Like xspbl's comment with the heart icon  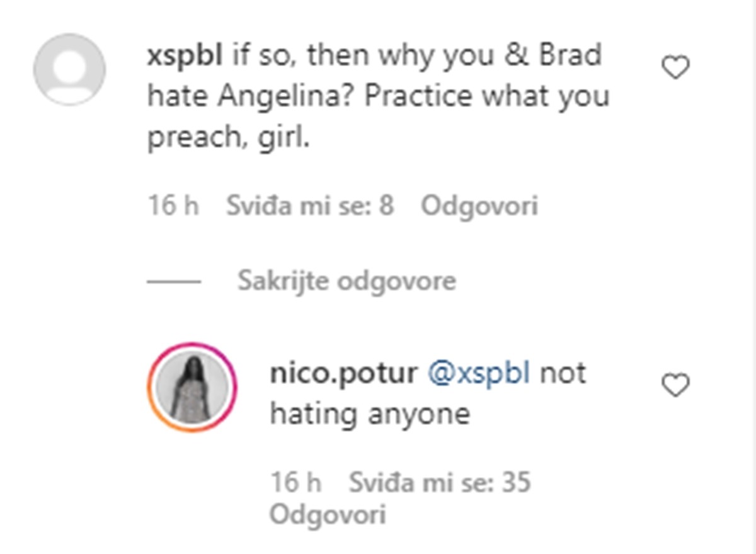click(x=676, y=67)
